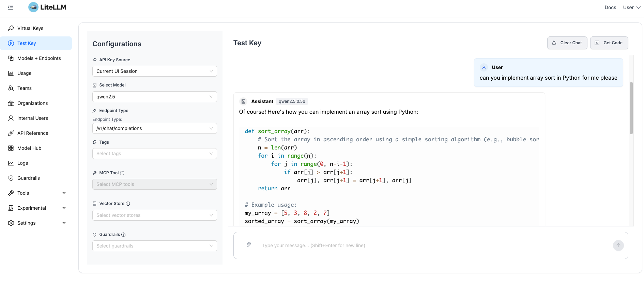
Task: Expand the Experimental sidebar chevron
Action: click(x=64, y=208)
